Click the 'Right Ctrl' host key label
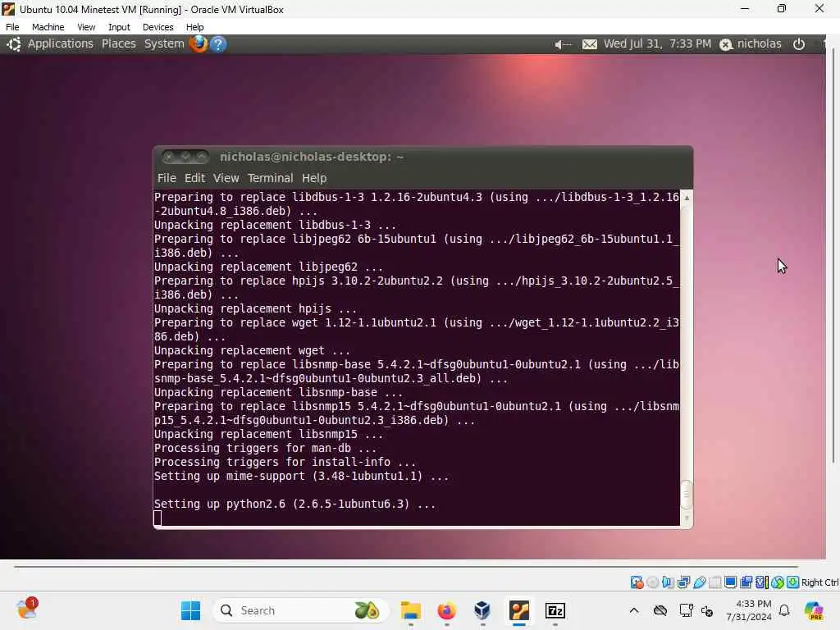The image size is (840, 630). (x=819, y=582)
